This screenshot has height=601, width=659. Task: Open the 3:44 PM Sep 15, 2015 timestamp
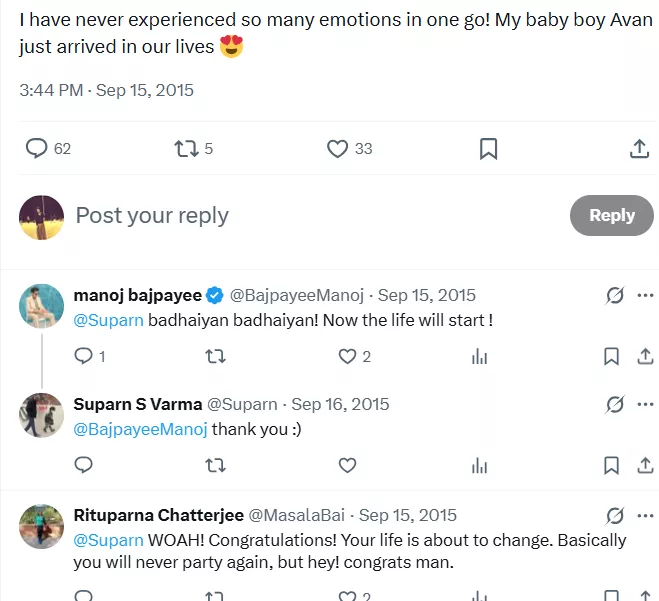(106, 90)
